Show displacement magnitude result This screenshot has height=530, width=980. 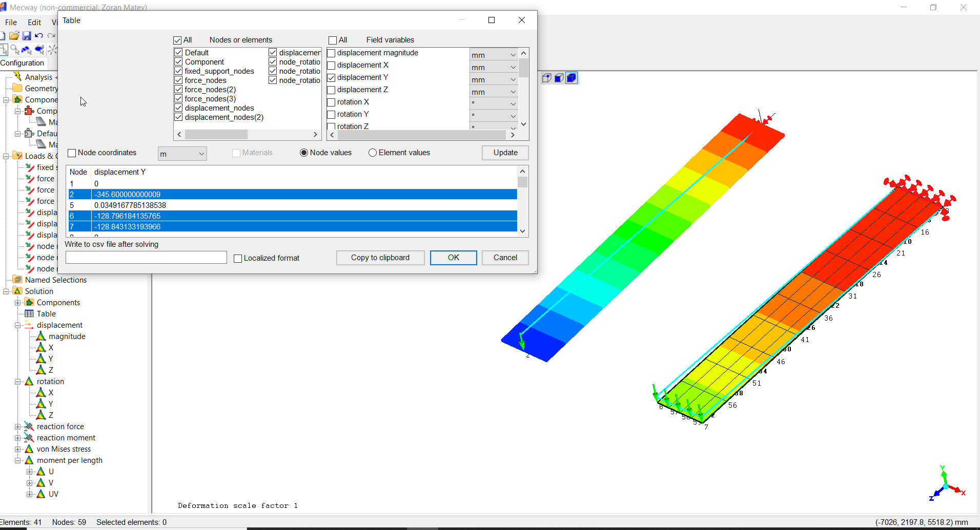pyautogui.click(x=67, y=336)
